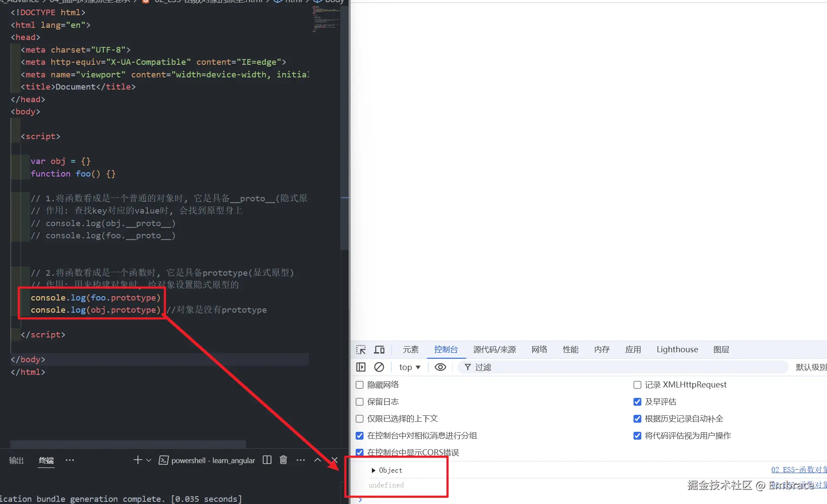827x504 pixels.
Task: Clear the console with the ban icon
Action: [379, 367]
